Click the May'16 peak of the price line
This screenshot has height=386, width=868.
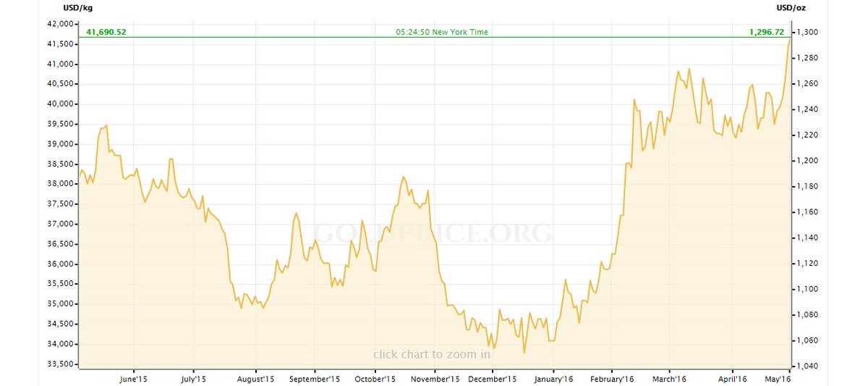[x=790, y=39]
